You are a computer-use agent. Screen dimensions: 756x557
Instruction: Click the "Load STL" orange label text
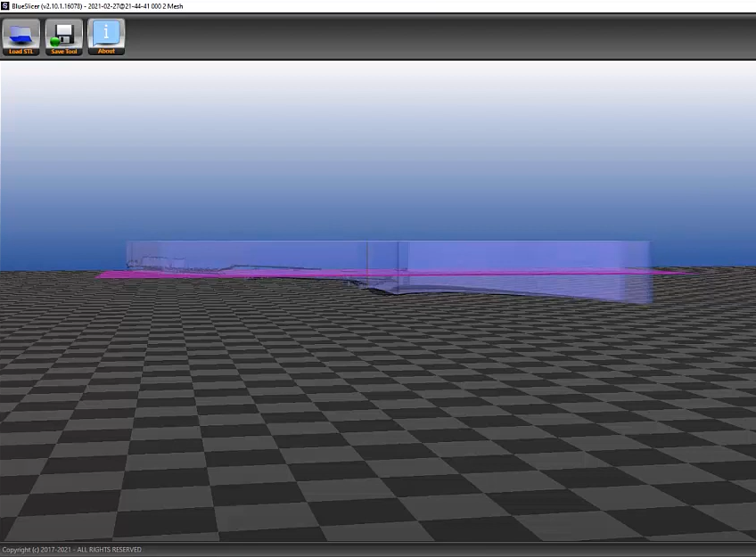(x=21, y=52)
